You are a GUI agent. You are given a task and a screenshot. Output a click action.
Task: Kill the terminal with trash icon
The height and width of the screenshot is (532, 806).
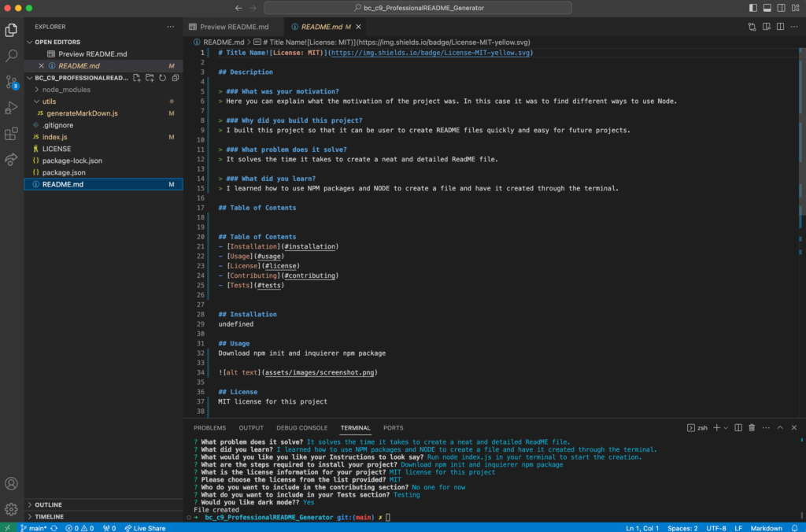[752, 427]
